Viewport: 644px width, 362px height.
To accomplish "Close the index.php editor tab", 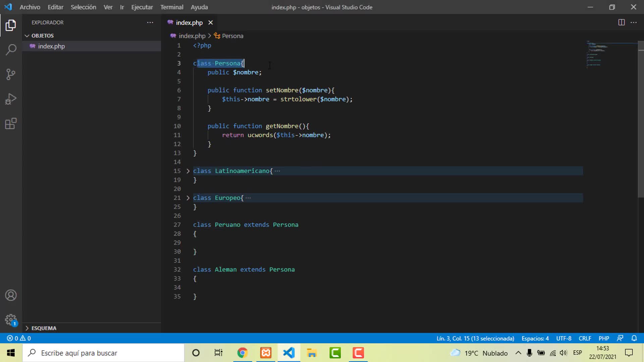I will point(210,22).
